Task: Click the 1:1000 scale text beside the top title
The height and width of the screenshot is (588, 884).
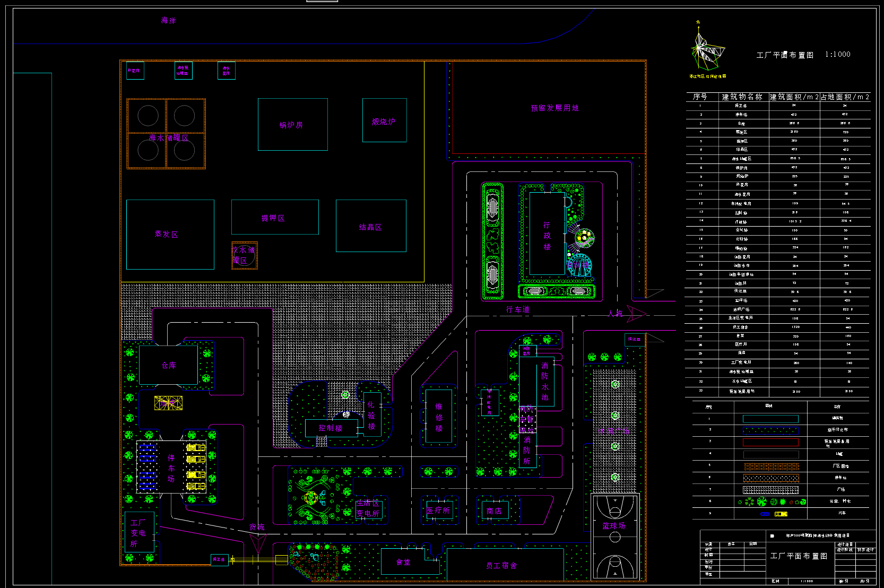Action: [838, 54]
